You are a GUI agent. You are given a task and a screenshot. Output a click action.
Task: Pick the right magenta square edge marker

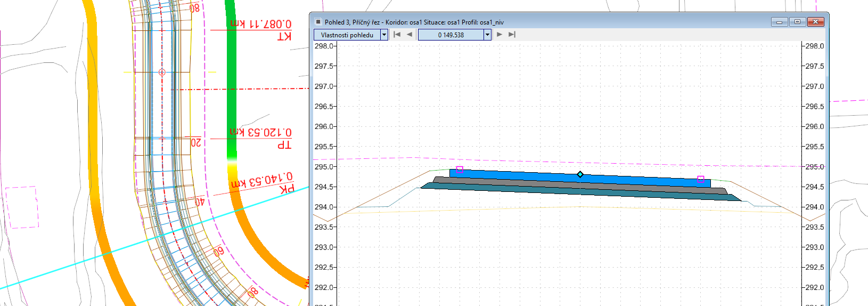(701, 180)
